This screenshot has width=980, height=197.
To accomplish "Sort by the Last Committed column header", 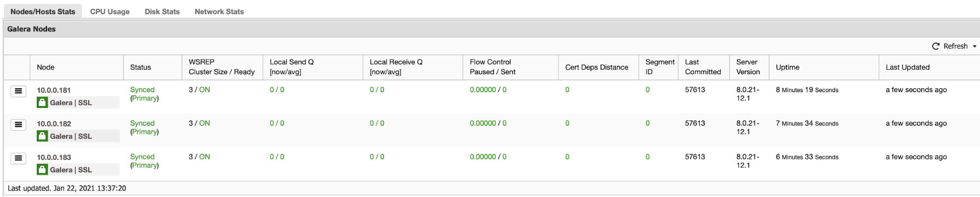I will 703,67.
